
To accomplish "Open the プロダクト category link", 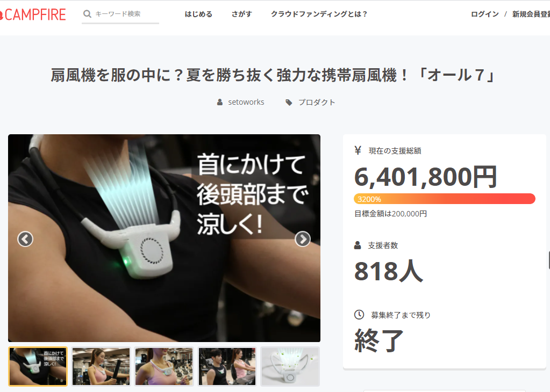I will pos(317,102).
